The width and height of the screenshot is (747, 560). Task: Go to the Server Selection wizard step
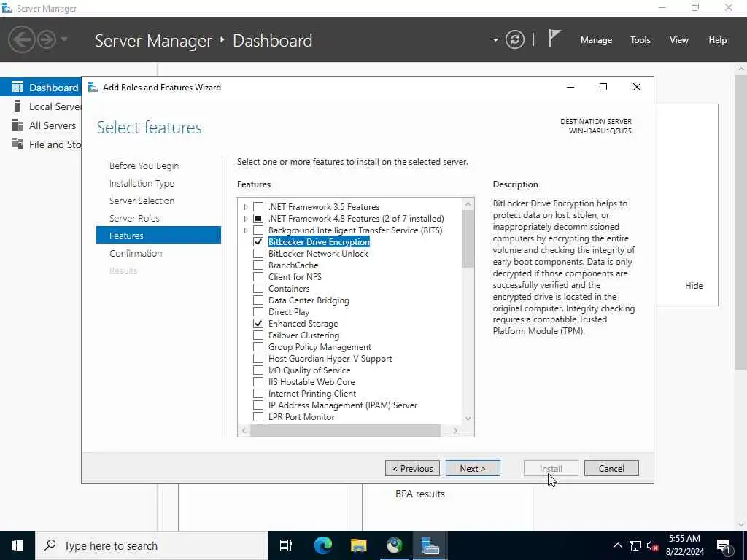click(x=142, y=201)
